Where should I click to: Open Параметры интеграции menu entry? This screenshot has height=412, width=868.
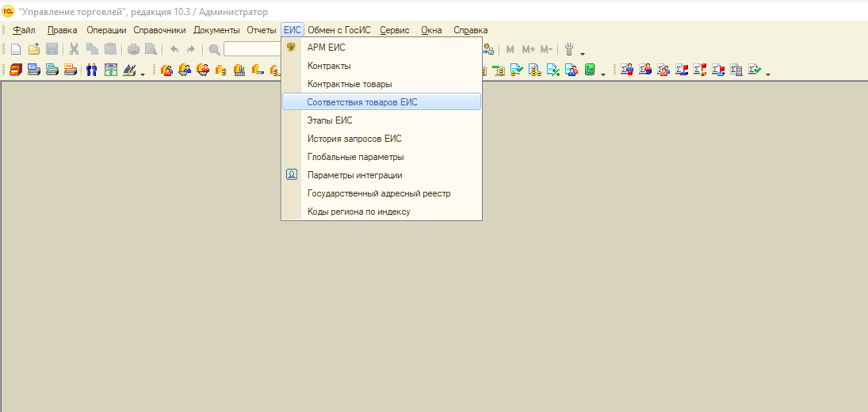[381, 175]
